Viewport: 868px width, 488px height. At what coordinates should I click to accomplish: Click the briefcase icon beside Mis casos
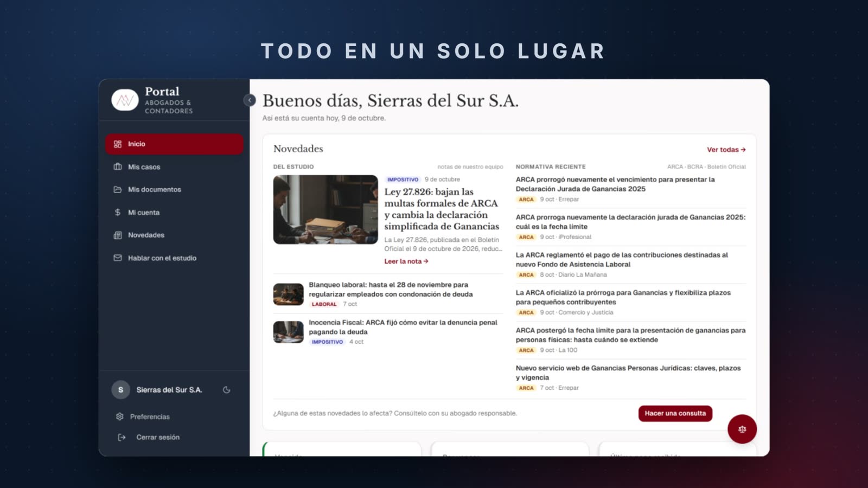point(118,167)
